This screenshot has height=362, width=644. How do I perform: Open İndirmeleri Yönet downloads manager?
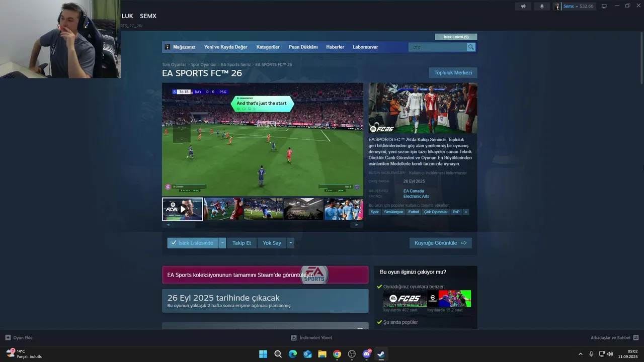tap(311, 338)
